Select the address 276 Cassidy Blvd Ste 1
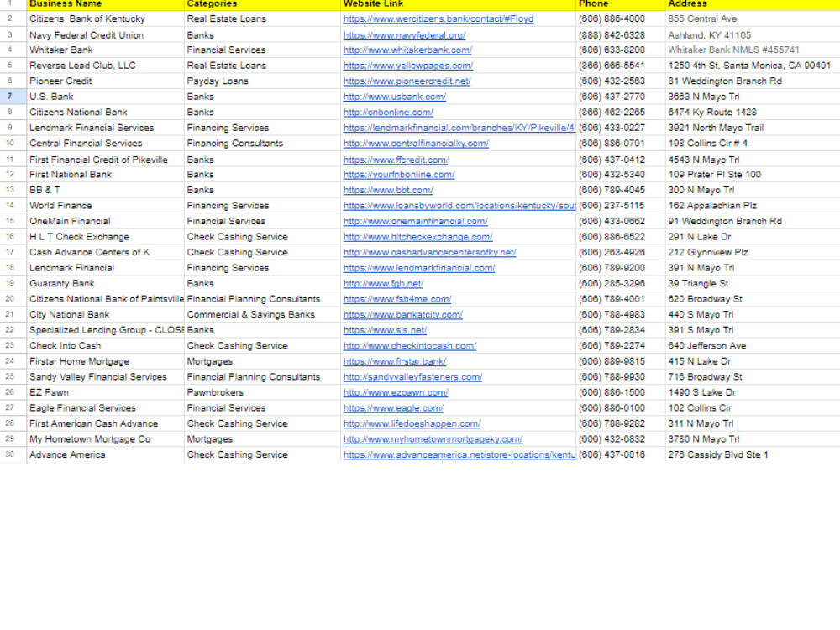Screen dimensions: 840x630 point(753,454)
